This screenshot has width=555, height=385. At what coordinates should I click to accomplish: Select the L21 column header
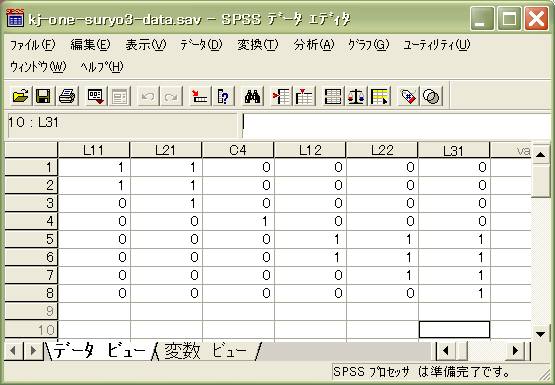point(166,150)
